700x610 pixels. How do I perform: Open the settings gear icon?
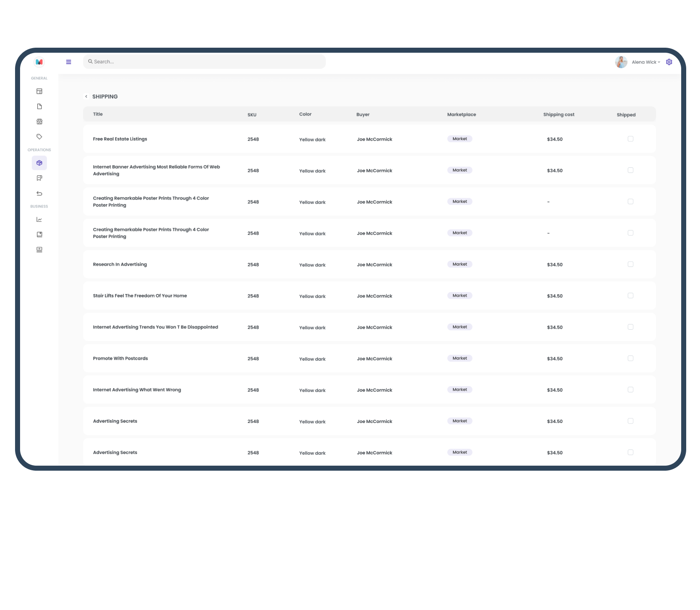[x=669, y=62]
